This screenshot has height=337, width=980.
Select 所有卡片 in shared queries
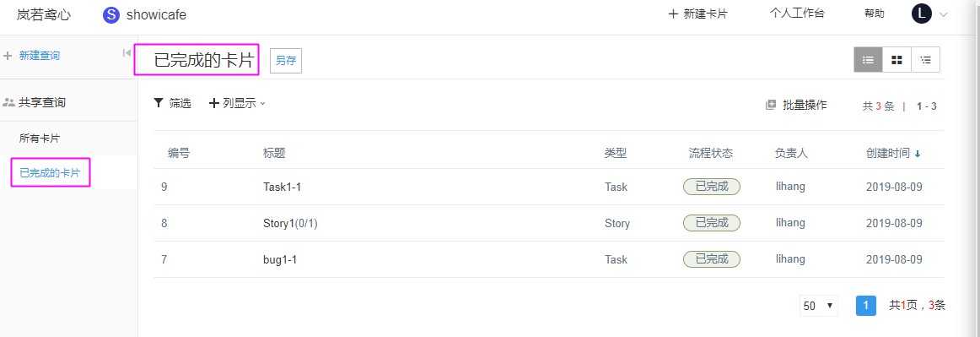tap(40, 139)
